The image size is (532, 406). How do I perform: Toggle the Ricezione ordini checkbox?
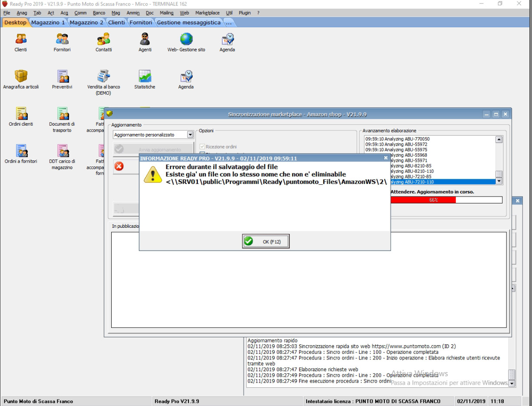(x=202, y=147)
